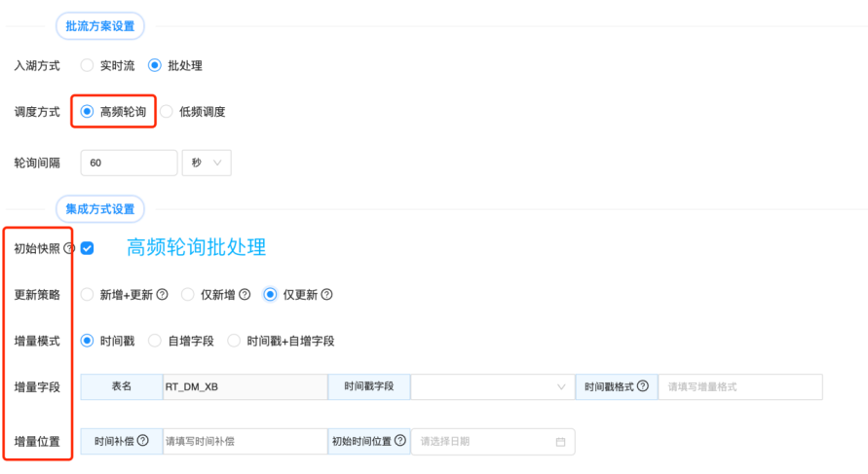This screenshot has width=868, height=474.
Task: Click help icon next to 时间戳格式
Action: click(643, 386)
